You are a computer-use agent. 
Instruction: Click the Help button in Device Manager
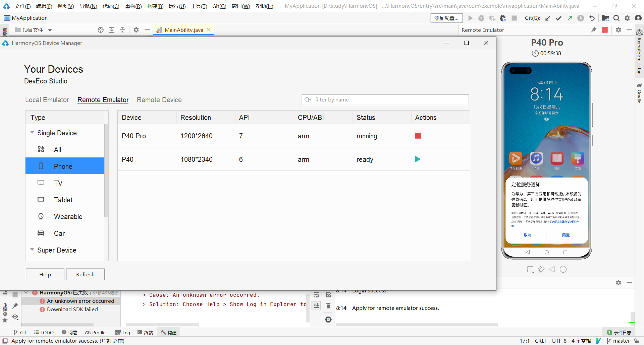tap(45, 274)
